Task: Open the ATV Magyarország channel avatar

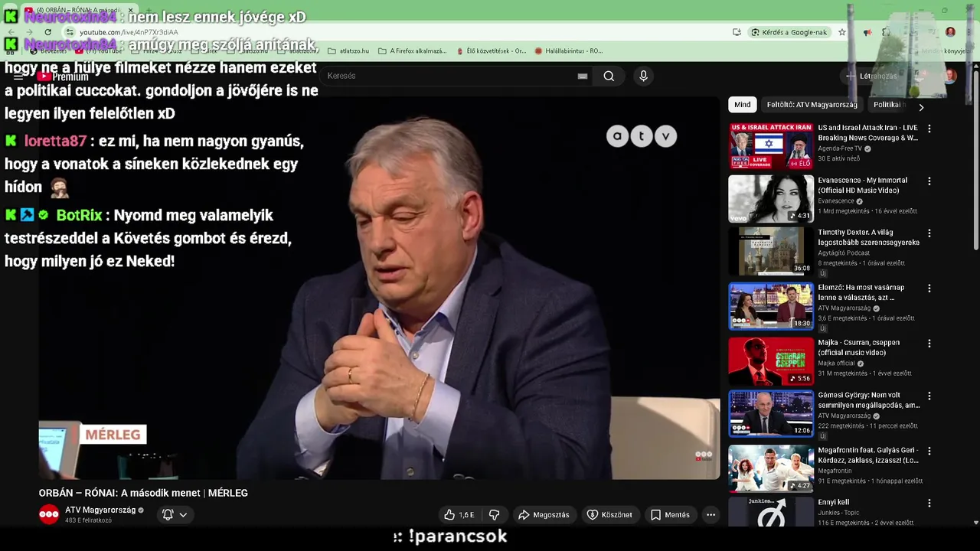Action: (49, 514)
